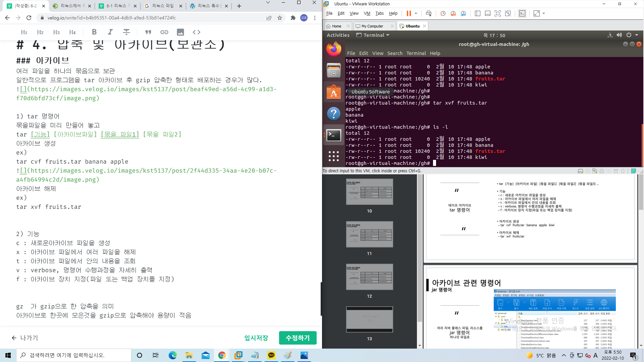Toggle VMware full screen mode
644x362 pixels.
pos(498,13)
